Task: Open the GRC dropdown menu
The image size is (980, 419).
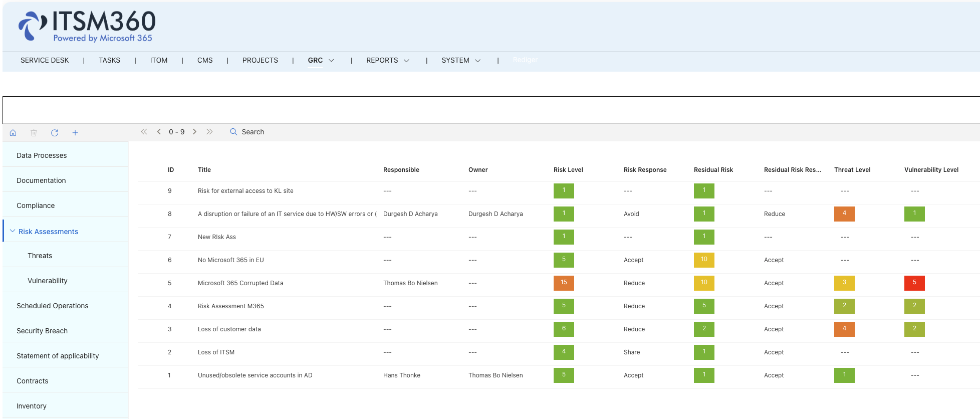Action: pos(321,60)
